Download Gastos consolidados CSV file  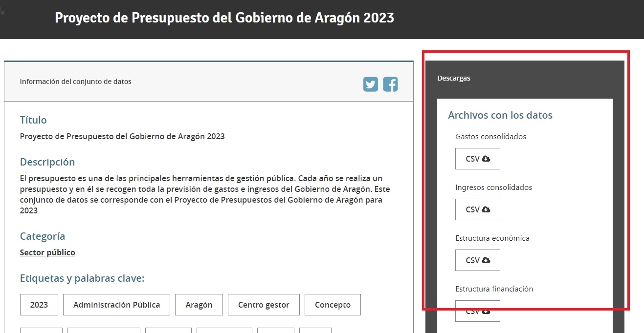coord(478,159)
